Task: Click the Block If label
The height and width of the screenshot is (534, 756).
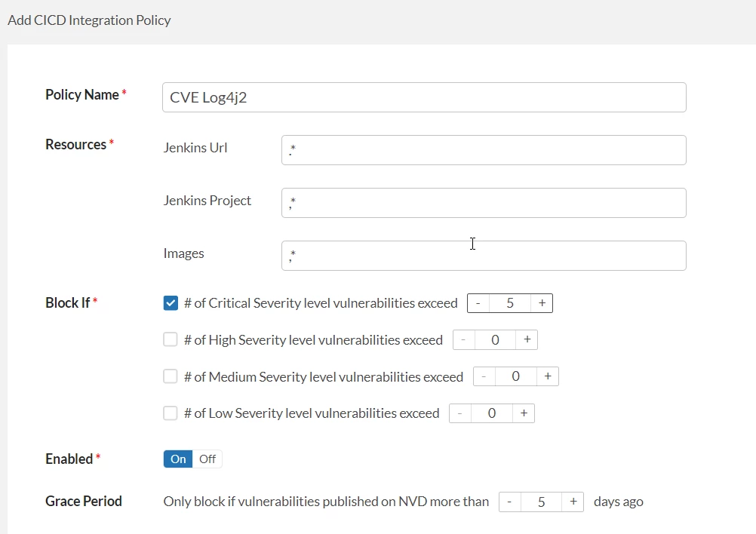Action: point(67,302)
